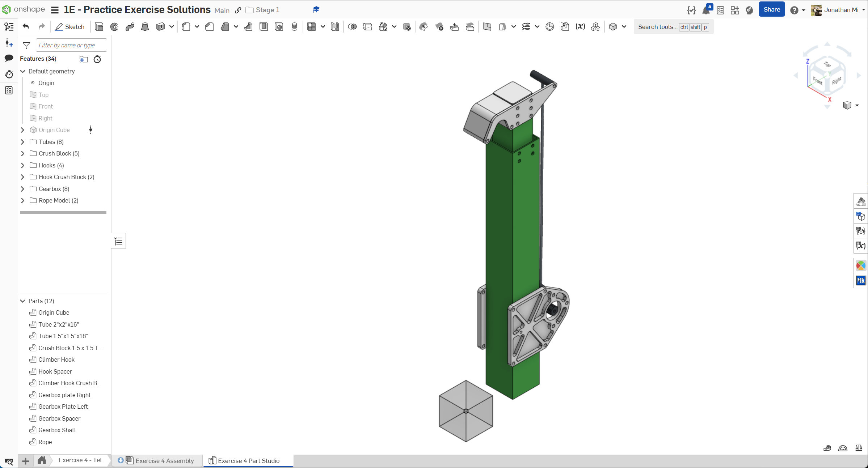Click the Appearance color wheel icon on right panel
Screen dimensions: 868x468
pyautogui.click(x=860, y=266)
